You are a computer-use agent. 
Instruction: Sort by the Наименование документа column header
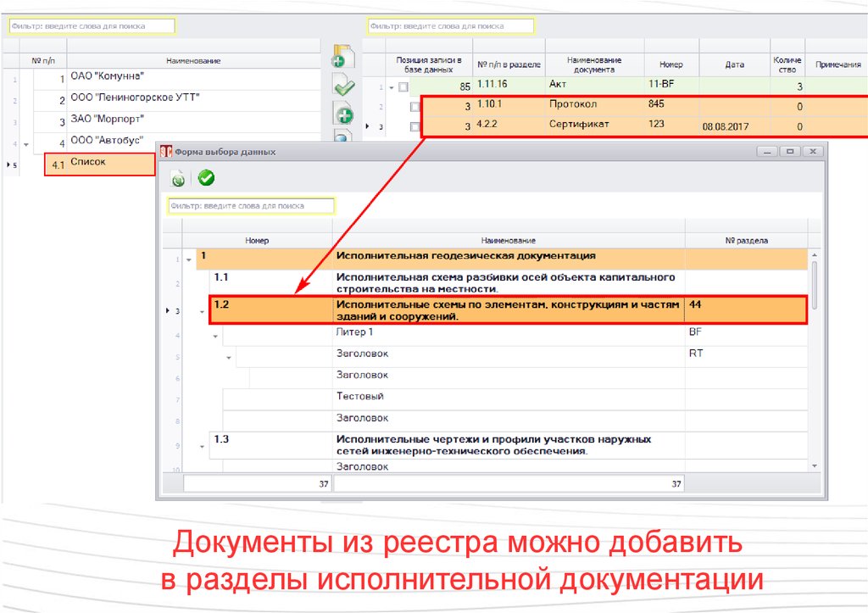click(594, 64)
